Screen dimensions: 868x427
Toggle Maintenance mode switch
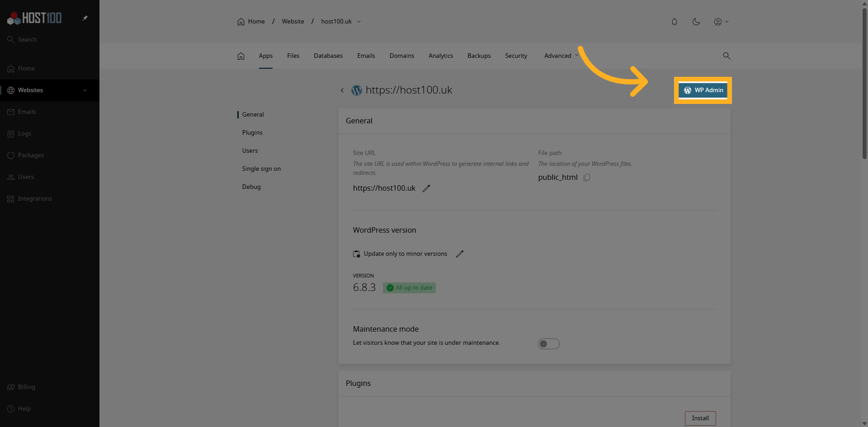tap(549, 344)
